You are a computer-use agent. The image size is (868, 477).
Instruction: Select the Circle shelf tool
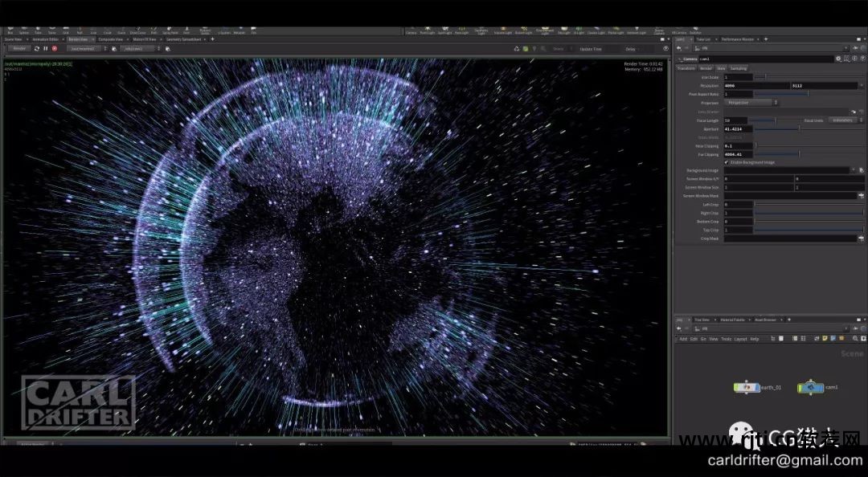(x=108, y=31)
